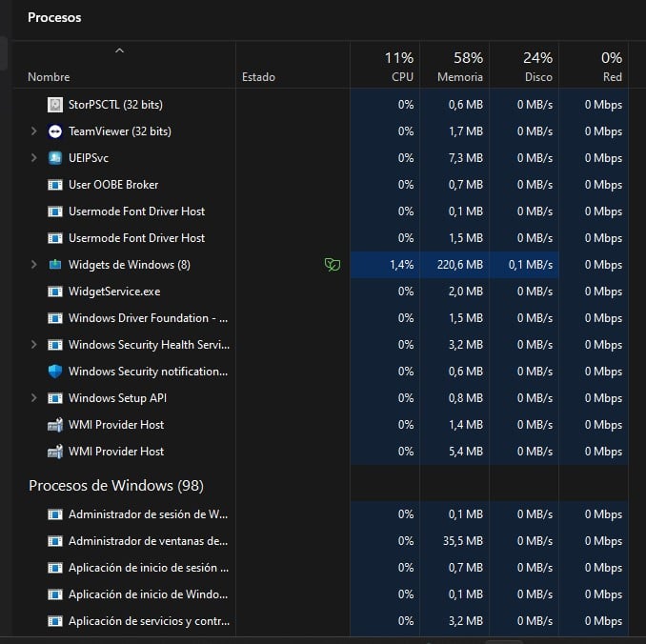Click the Windows Security Health Service icon

(55, 345)
